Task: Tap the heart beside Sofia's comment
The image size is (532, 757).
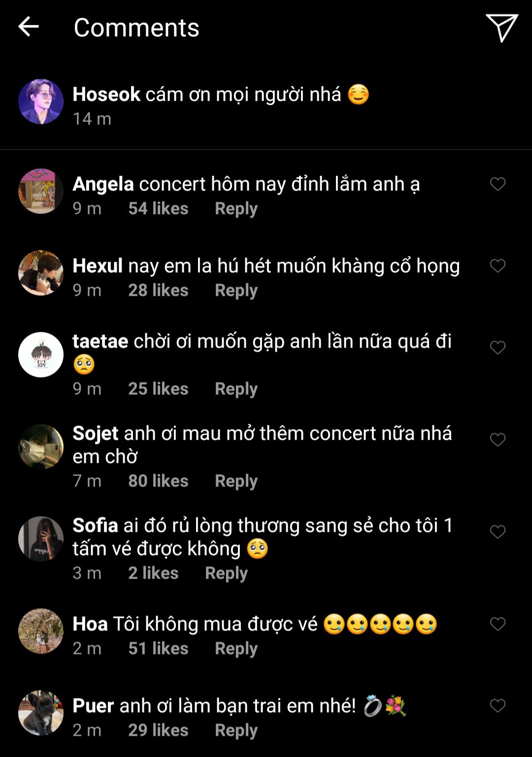Action: 498,532
